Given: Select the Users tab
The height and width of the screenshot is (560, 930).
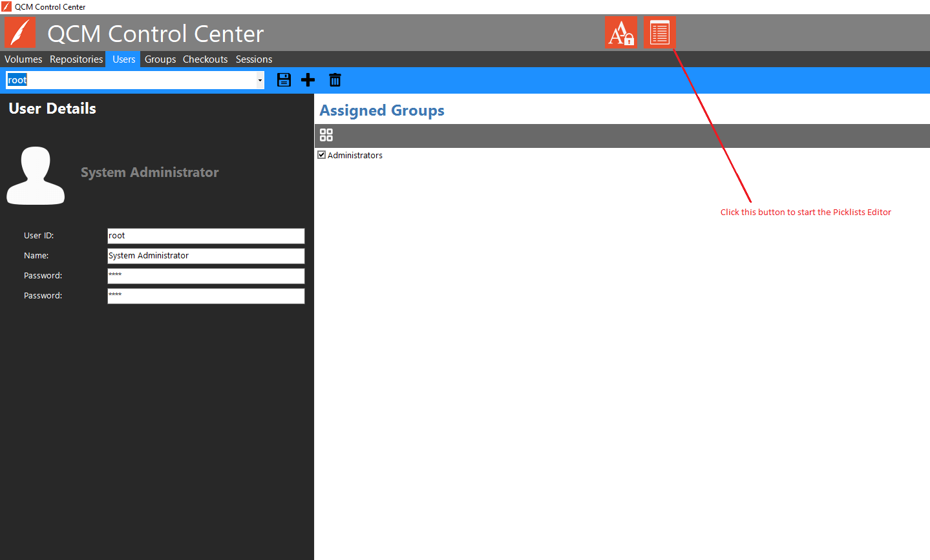Looking at the screenshot, I should point(123,59).
